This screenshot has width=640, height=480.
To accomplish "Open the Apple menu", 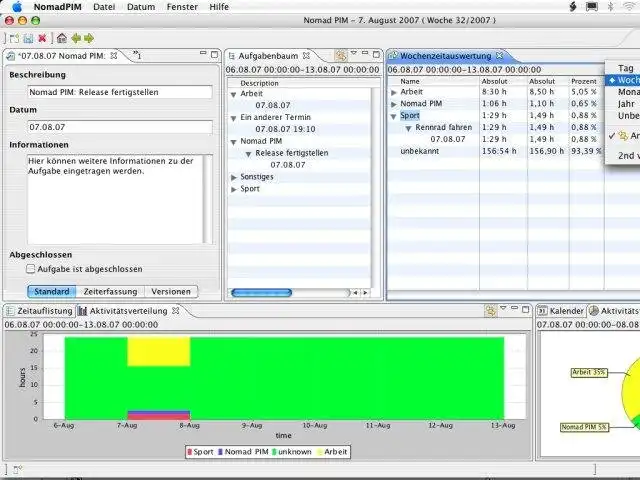I will pyautogui.click(x=17, y=7).
